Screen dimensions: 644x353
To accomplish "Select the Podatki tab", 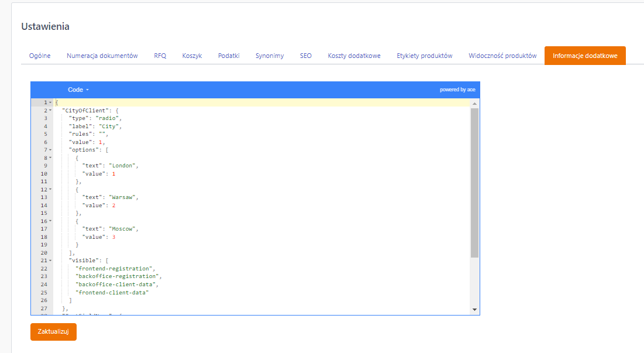I will coord(229,56).
